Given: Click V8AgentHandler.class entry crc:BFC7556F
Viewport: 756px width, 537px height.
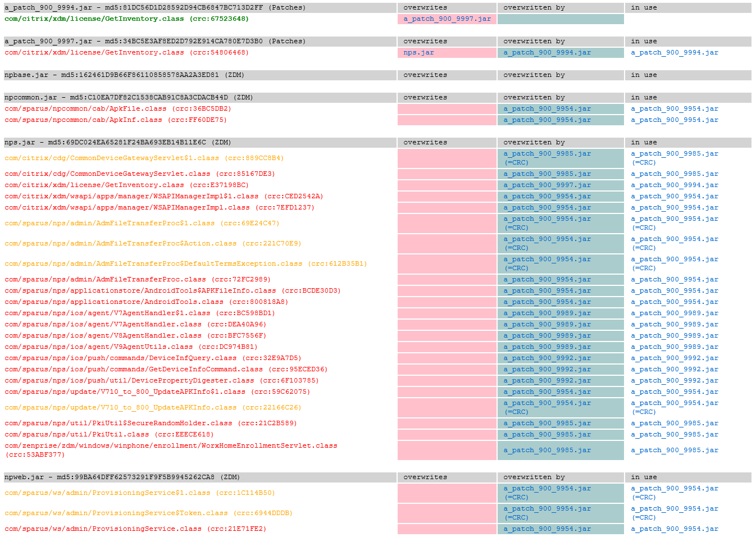Looking at the screenshot, I should 135,335.
